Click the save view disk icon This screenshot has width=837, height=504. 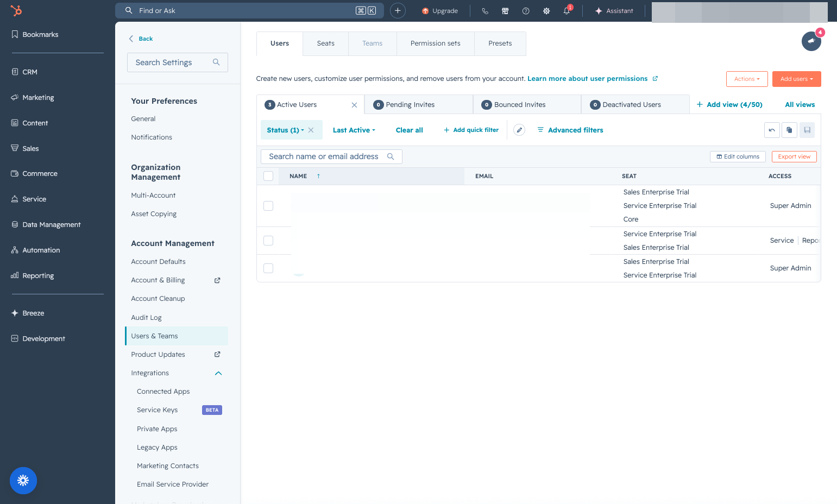click(807, 130)
